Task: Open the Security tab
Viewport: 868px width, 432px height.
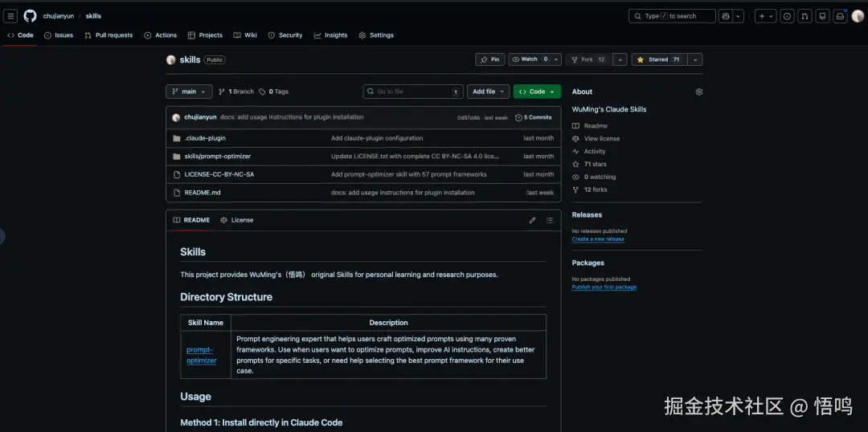Action: [285, 35]
